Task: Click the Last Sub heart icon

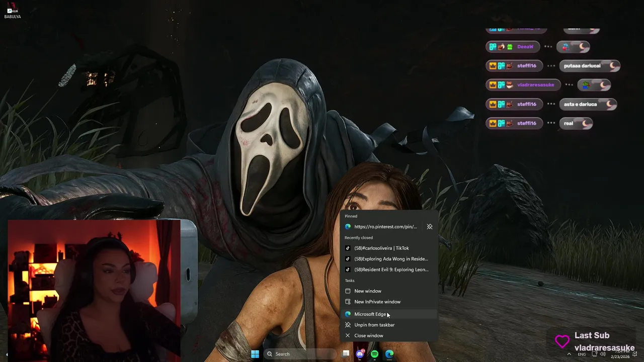Action: click(562, 341)
